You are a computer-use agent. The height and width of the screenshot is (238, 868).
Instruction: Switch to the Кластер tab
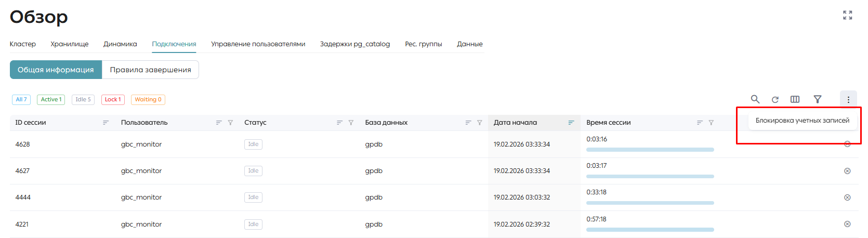23,44
